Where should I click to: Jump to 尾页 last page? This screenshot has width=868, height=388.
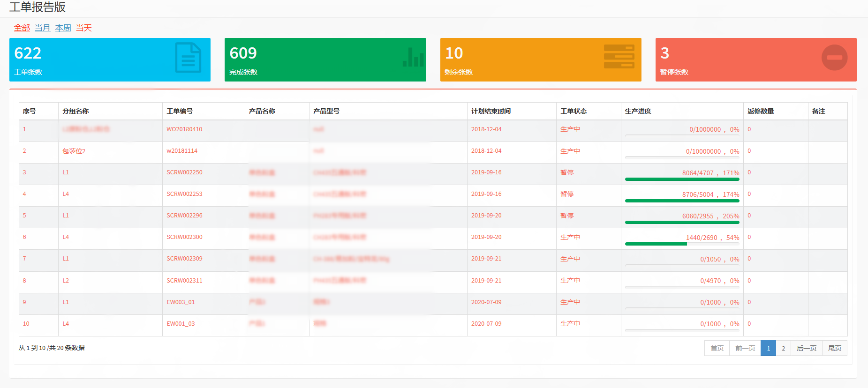[x=834, y=348]
